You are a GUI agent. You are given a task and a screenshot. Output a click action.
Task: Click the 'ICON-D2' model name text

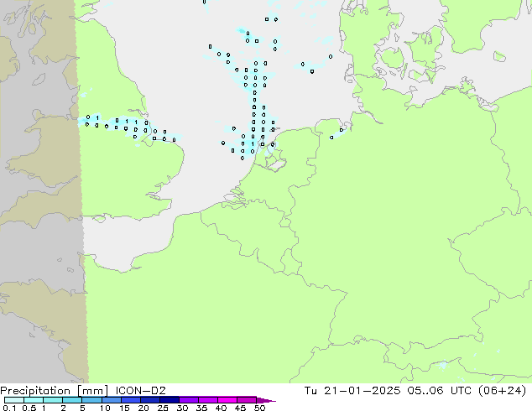coord(140,390)
